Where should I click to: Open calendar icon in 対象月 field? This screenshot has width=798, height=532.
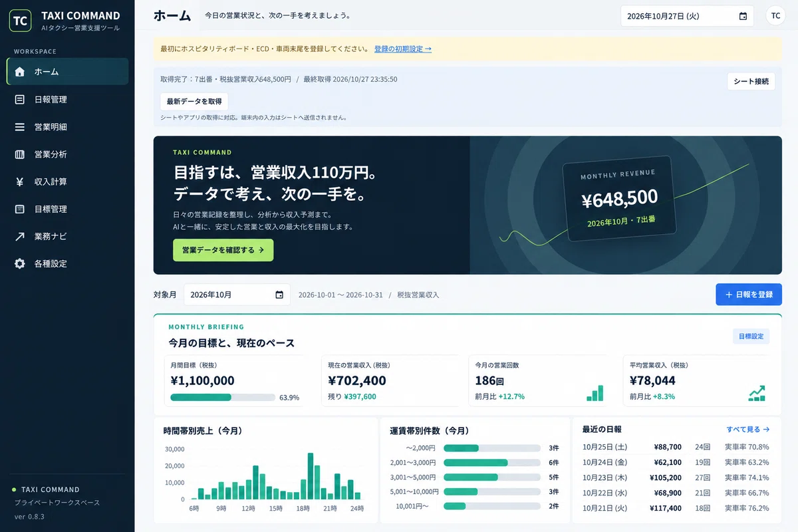coord(279,295)
